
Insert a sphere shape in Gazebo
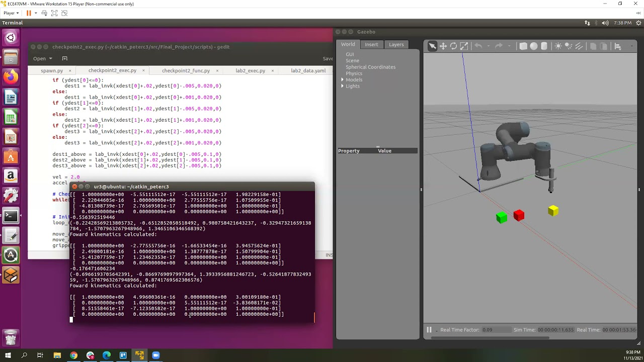tap(534, 46)
